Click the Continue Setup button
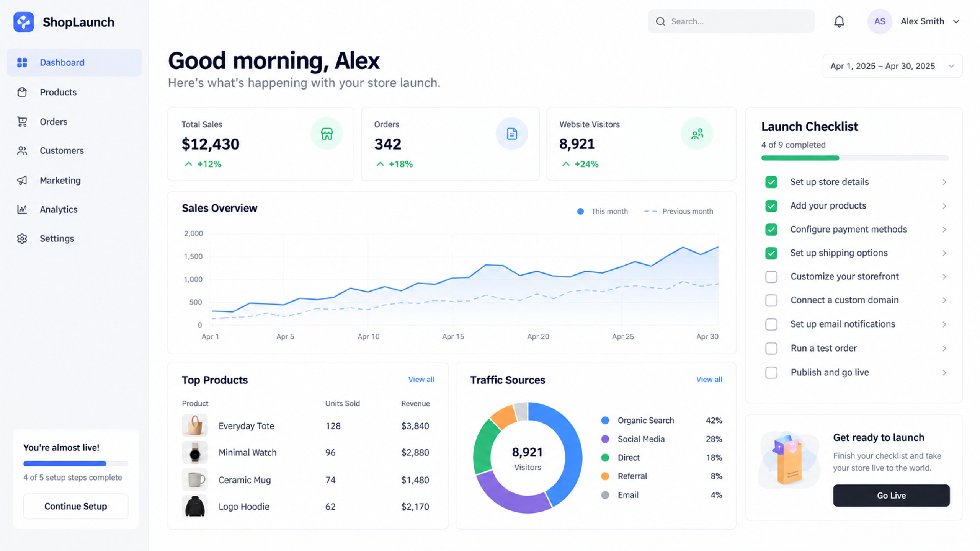Screen dimensions: 980x551 76,506
